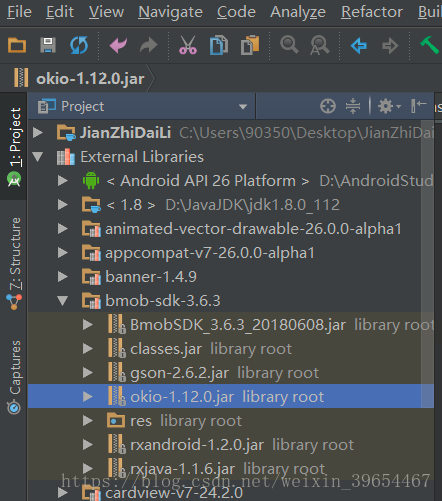This screenshot has width=442, height=501.
Task: Toggle the 1: Project tool window tab
Action: (x=14, y=147)
